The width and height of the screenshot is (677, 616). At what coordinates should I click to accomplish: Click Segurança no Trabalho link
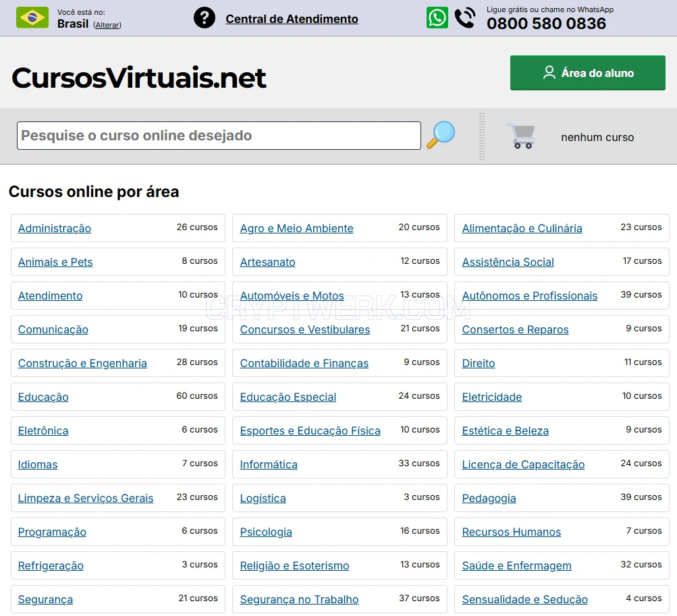[299, 599]
